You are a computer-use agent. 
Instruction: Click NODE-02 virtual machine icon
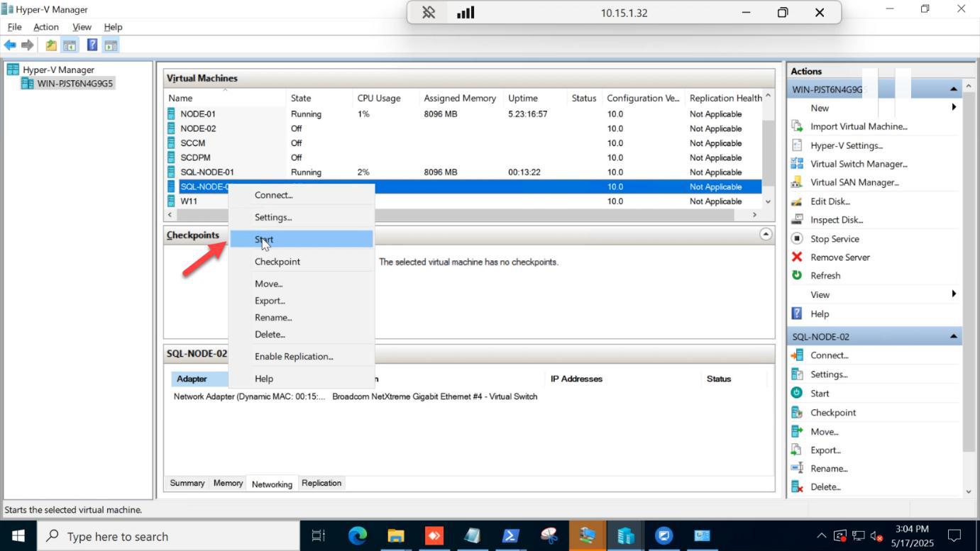coord(171,128)
